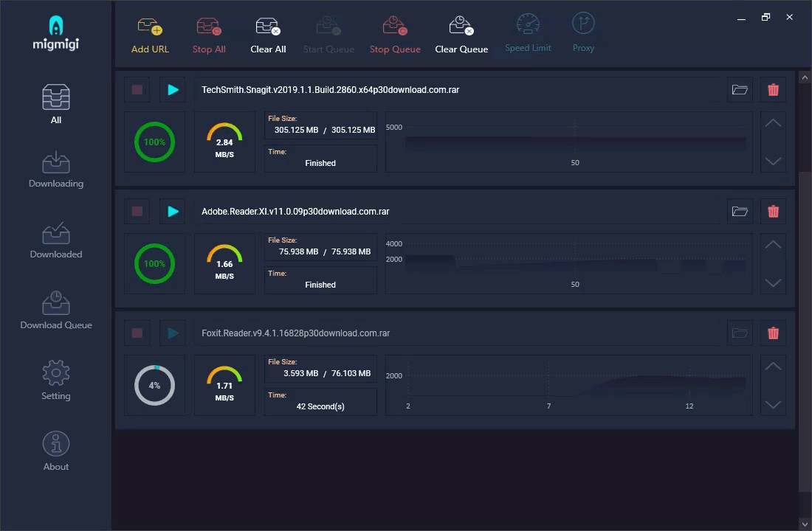Start the Adobe Reader XI download
Screen dimensions: 812x531
click(173, 211)
